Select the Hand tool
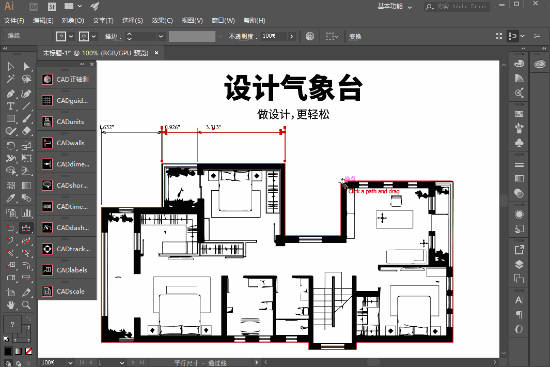This screenshot has width=550, height=367. [x=11, y=305]
